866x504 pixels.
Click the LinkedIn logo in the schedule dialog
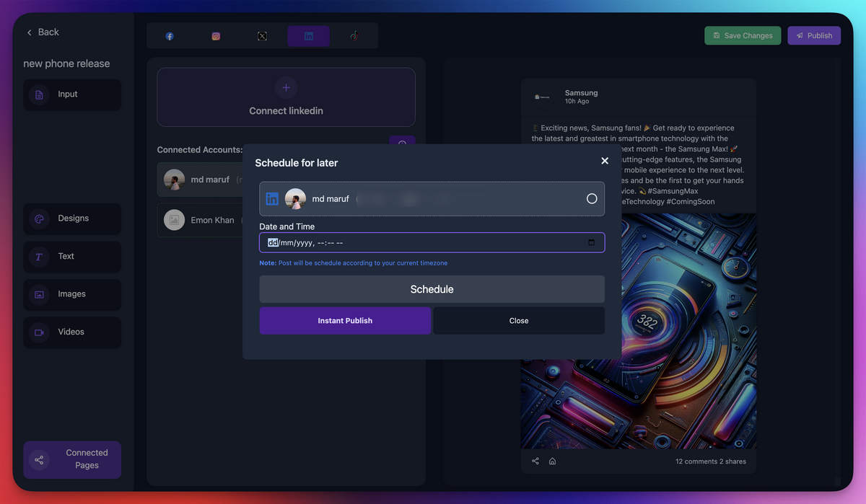pyautogui.click(x=272, y=199)
